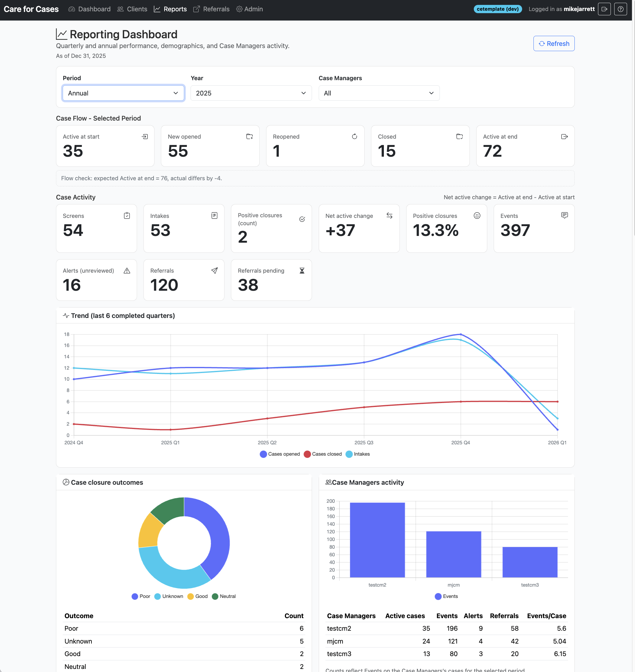
Task: Click the reopened circular arrow icon
Action: pos(355,136)
